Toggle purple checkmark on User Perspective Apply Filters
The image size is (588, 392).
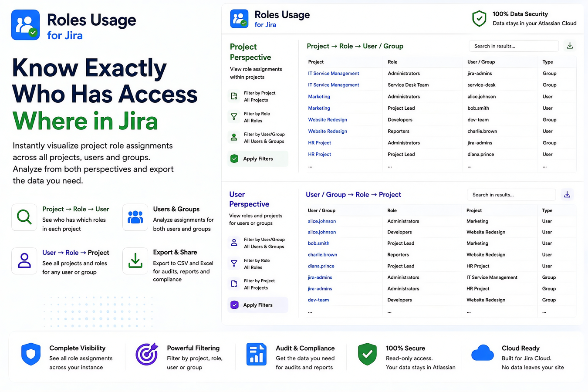(x=234, y=305)
